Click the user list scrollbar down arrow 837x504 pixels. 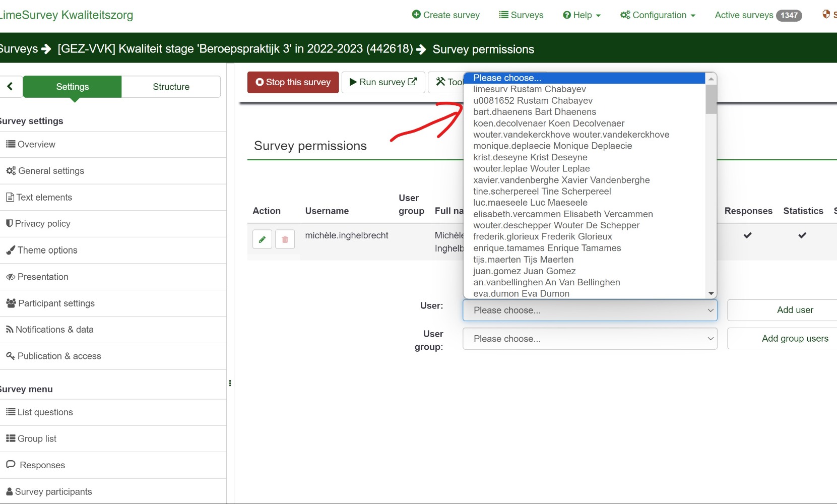(711, 293)
